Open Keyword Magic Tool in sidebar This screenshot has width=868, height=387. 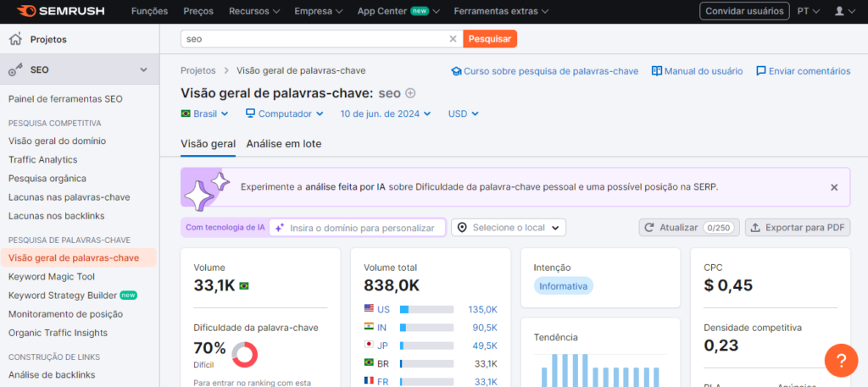click(x=52, y=276)
